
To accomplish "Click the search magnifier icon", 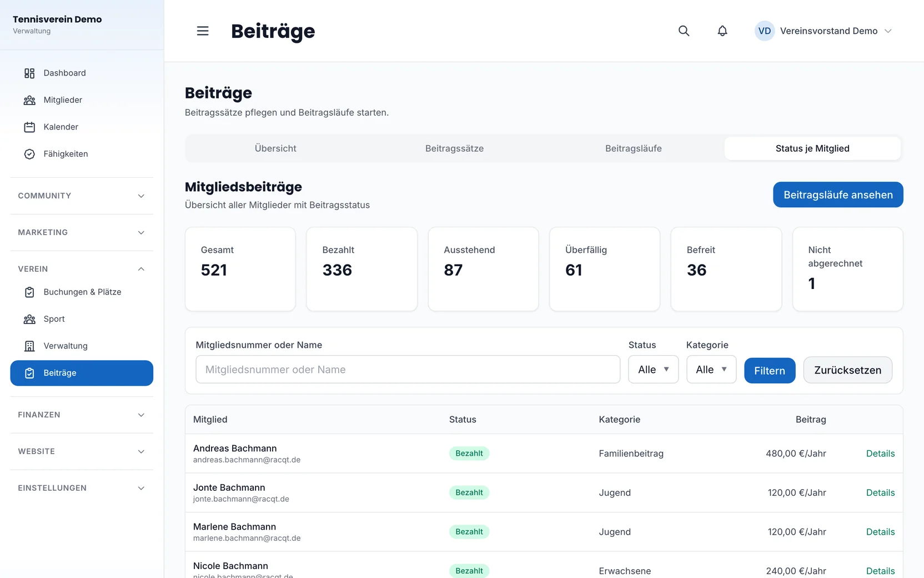I will coord(684,31).
